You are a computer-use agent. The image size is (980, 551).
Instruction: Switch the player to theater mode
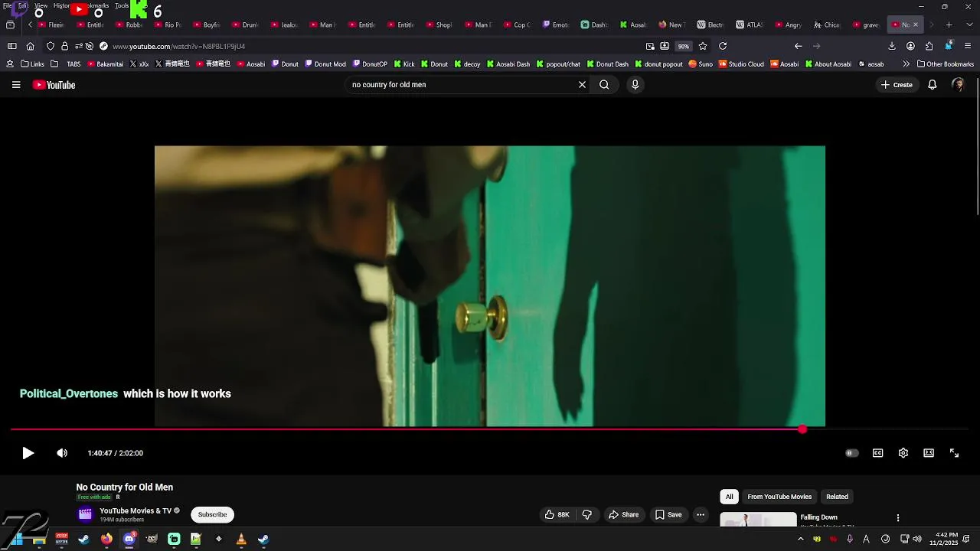pos(929,453)
